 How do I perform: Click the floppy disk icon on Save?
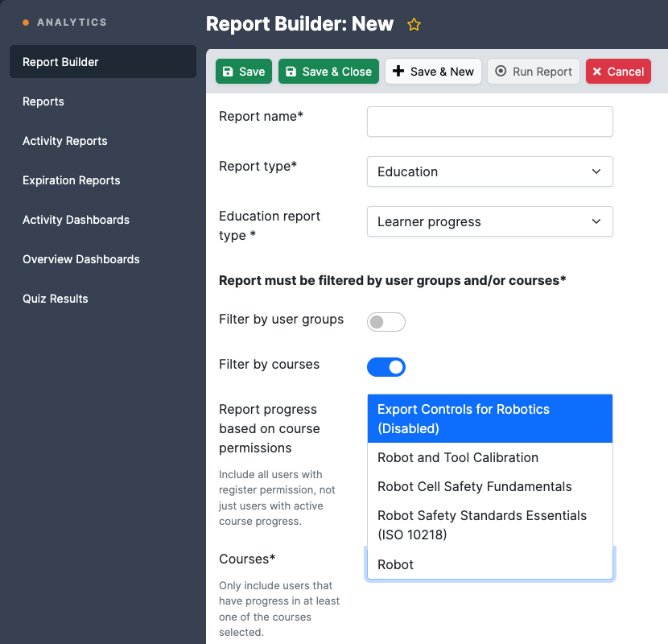[228, 72]
